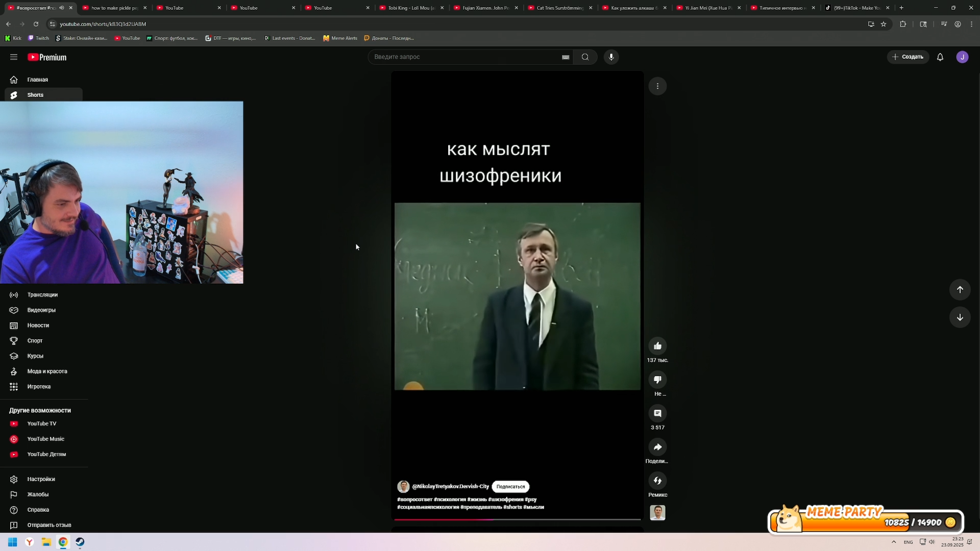
Task: Switch to the Cat Tries Surströmming tab
Action: [x=558, y=8]
